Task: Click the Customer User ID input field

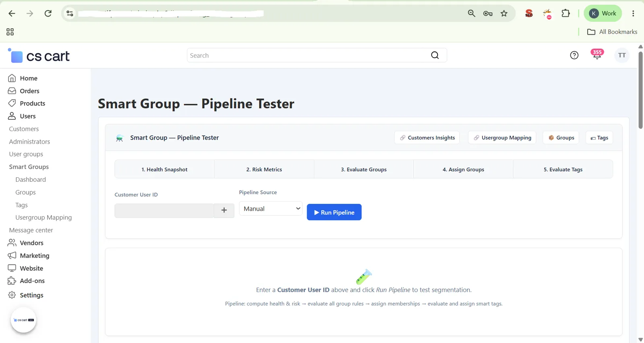Action: click(x=164, y=210)
